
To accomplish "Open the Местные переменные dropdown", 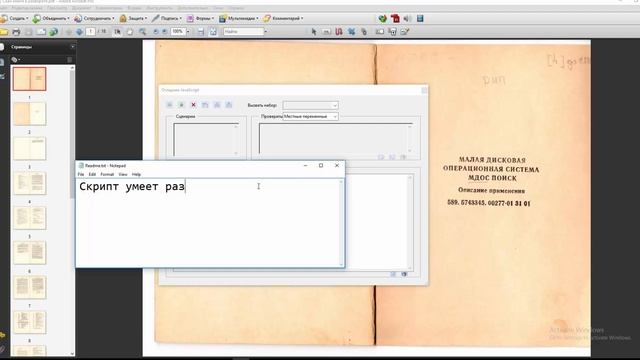I will [x=310, y=116].
